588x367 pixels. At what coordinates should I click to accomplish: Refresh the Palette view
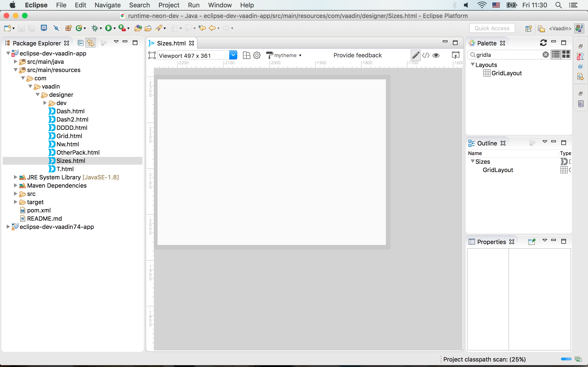coord(543,42)
